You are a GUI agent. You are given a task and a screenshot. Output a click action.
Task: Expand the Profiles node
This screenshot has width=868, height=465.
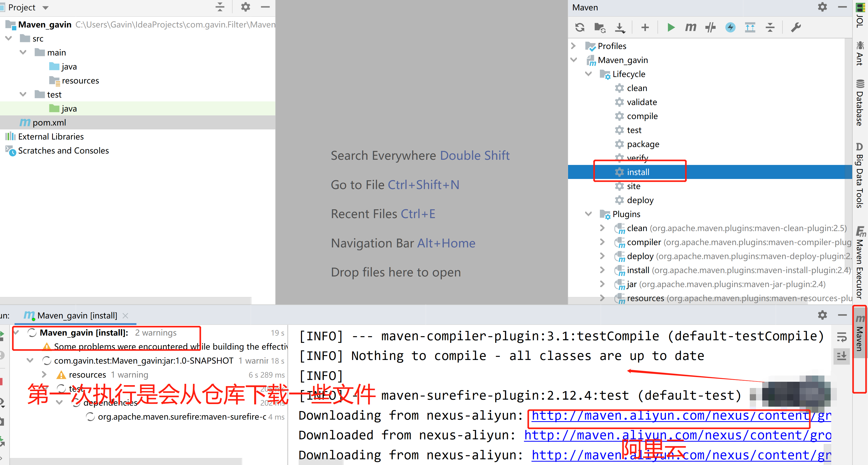pyautogui.click(x=573, y=46)
